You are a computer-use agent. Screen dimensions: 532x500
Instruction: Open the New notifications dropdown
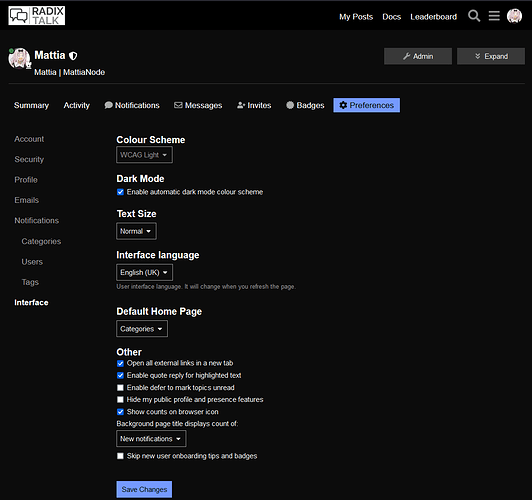[151, 439]
